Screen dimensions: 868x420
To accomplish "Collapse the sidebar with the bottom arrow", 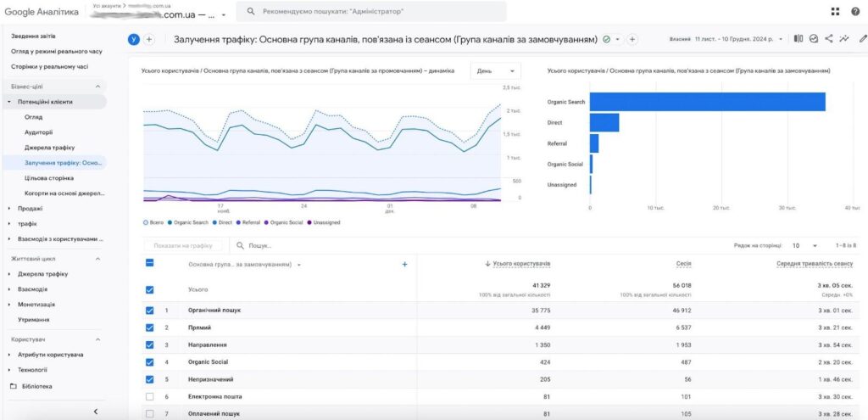I will 96,412.
